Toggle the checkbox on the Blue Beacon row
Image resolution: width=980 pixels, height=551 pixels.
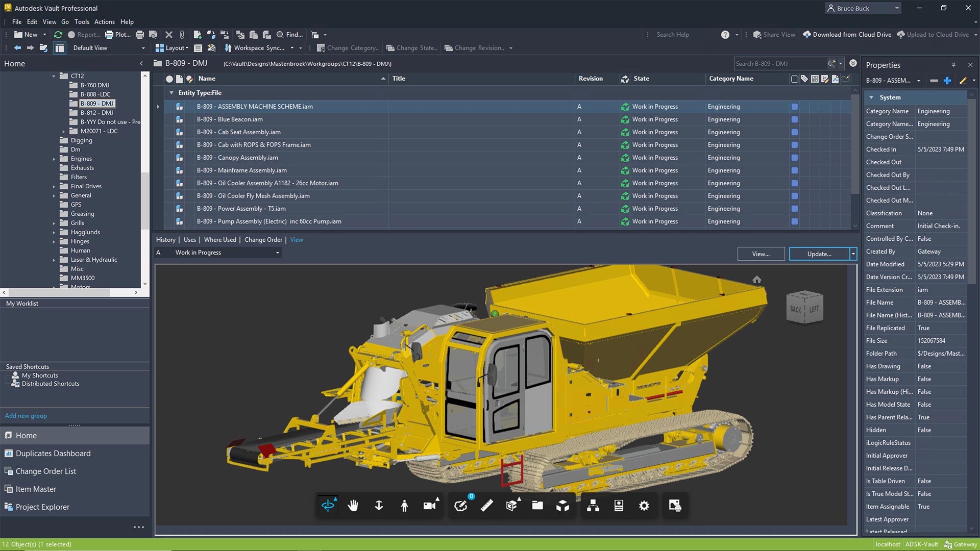coord(794,119)
